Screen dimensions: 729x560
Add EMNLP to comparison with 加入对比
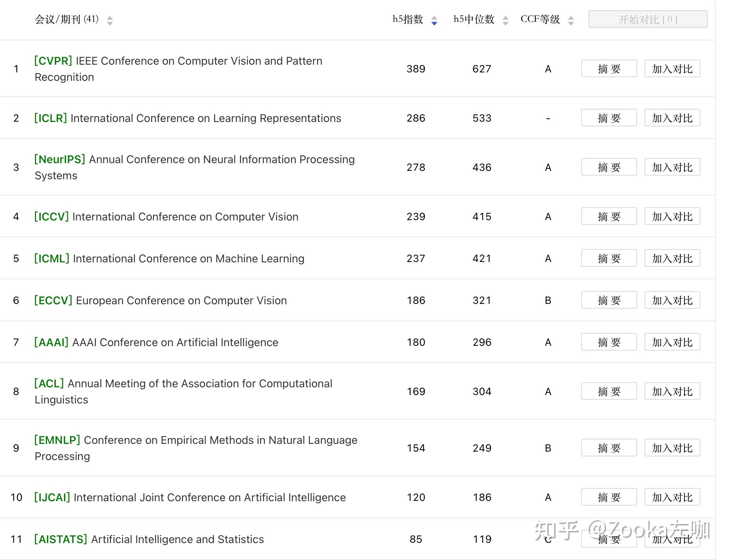coord(672,448)
